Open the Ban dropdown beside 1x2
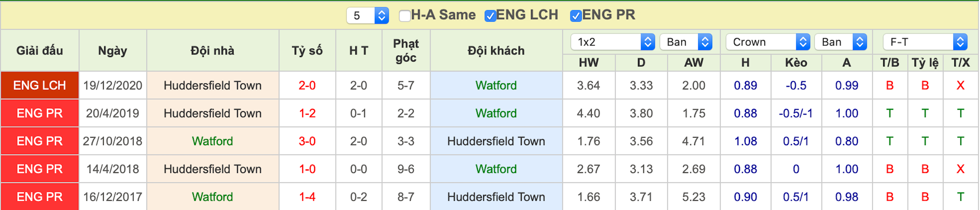The width and height of the screenshot is (980, 210). coord(686,42)
